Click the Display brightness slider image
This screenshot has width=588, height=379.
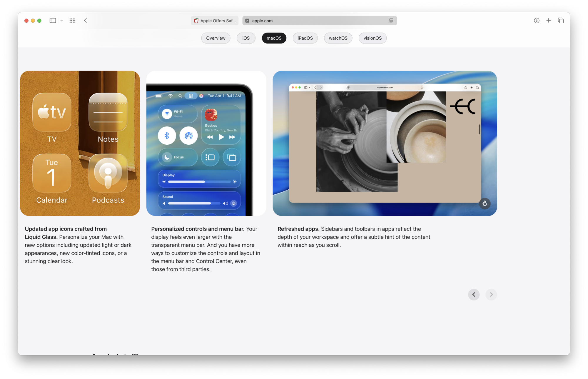pos(199,181)
